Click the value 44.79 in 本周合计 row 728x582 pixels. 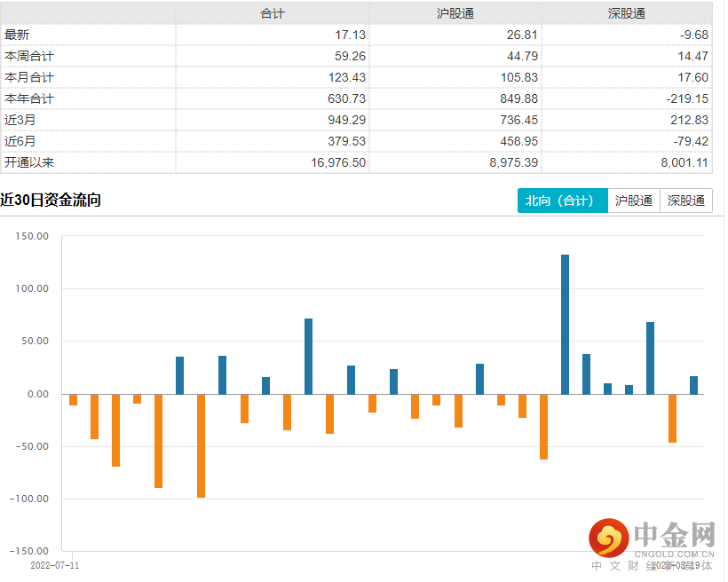pos(522,56)
